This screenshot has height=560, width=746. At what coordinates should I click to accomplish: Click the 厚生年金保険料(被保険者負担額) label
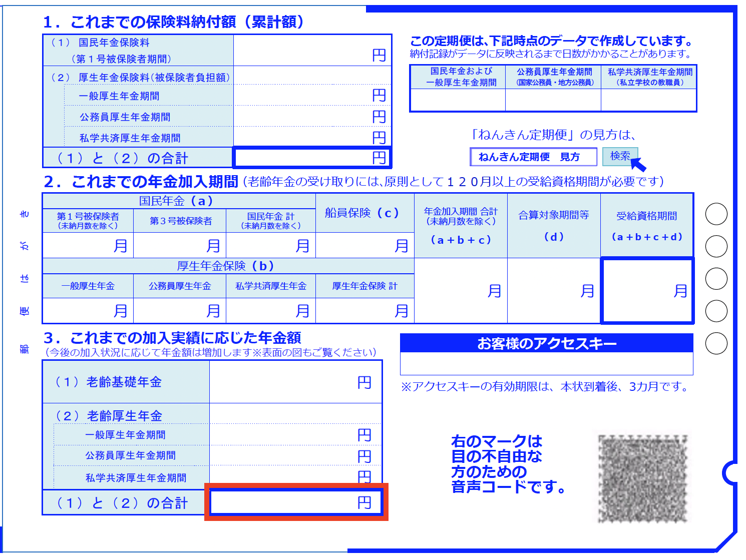[x=141, y=78]
